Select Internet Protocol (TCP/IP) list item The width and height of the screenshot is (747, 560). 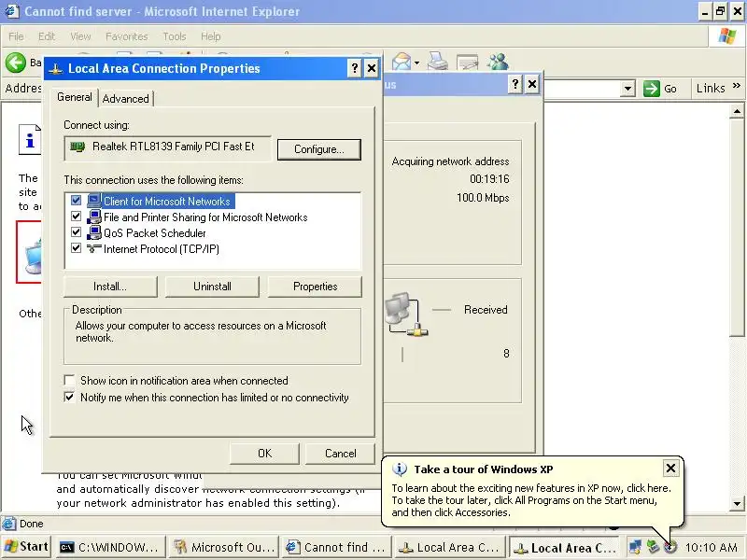(x=162, y=249)
